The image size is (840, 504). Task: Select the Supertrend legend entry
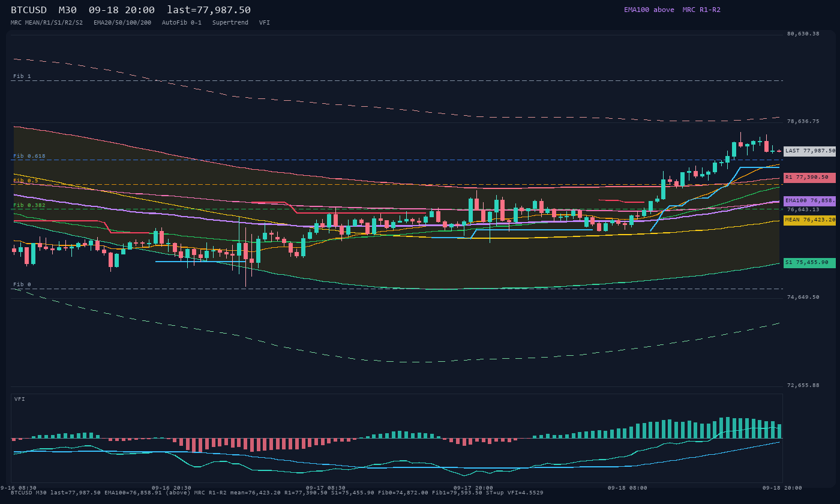[230, 23]
